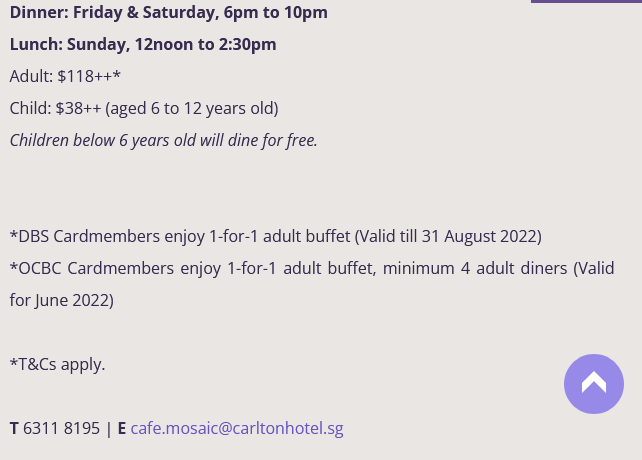Click the Lunch Sunday 12noon line

143,44
